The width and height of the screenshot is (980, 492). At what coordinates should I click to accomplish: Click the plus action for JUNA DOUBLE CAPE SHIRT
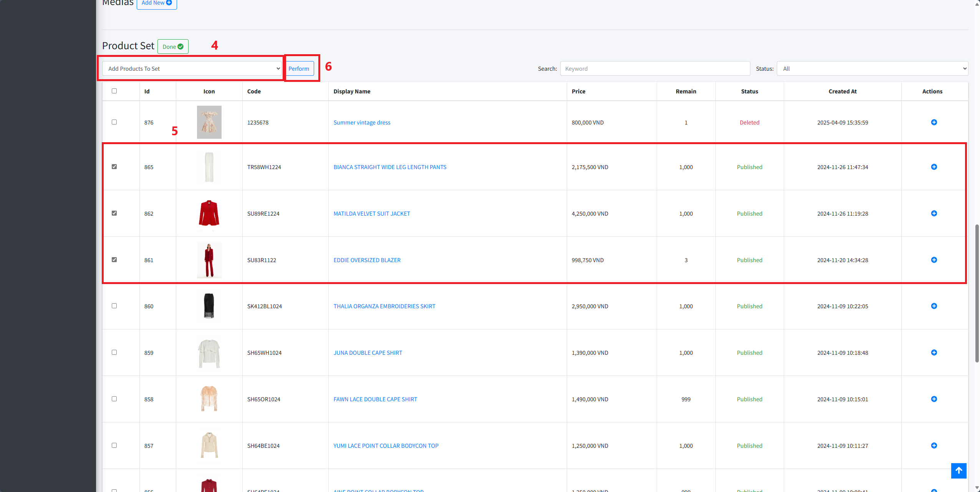[x=934, y=352]
